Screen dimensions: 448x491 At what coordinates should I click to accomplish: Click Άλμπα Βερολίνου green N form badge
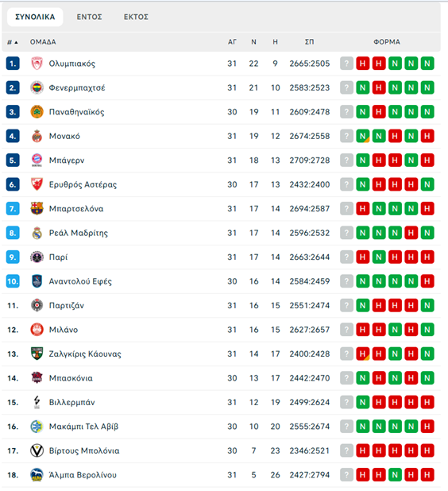(x=395, y=475)
